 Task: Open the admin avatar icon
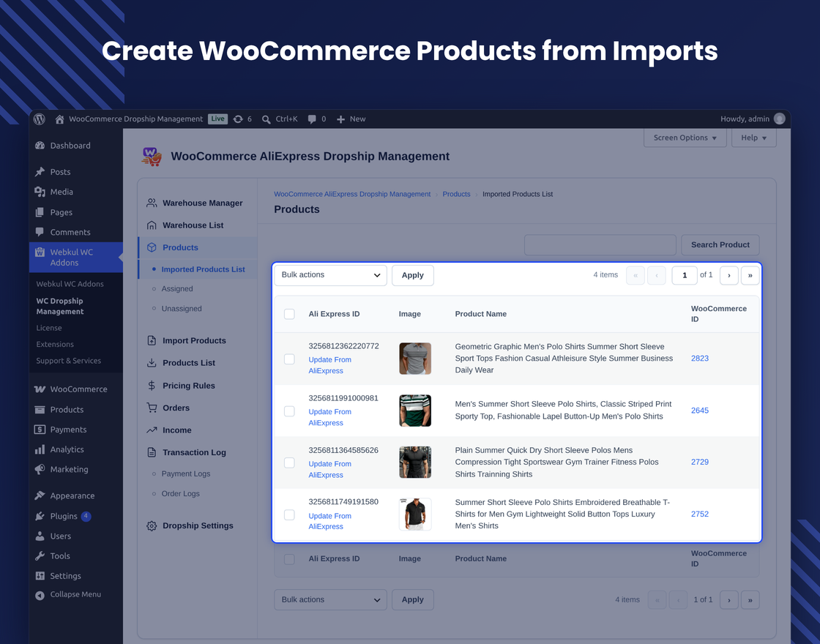(x=779, y=119)
